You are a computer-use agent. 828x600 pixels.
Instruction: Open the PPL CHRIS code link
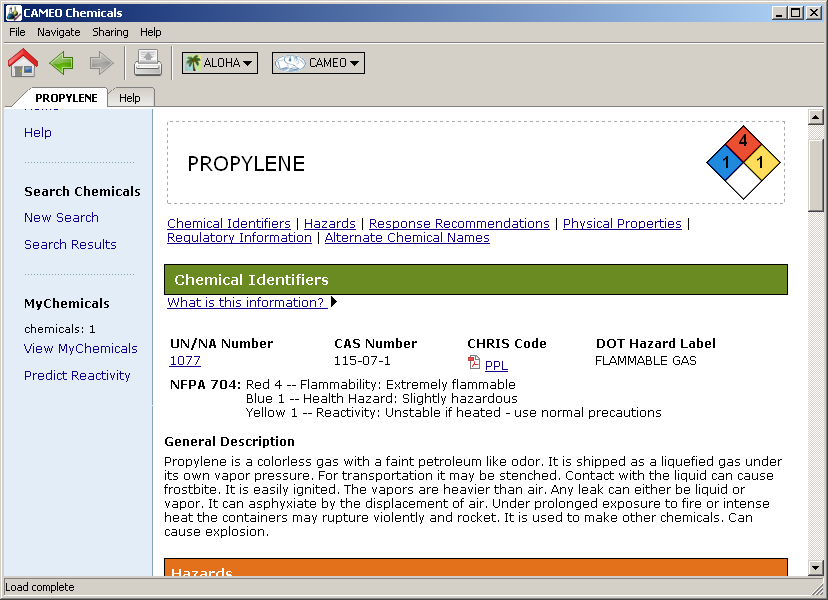pos(496,365)
